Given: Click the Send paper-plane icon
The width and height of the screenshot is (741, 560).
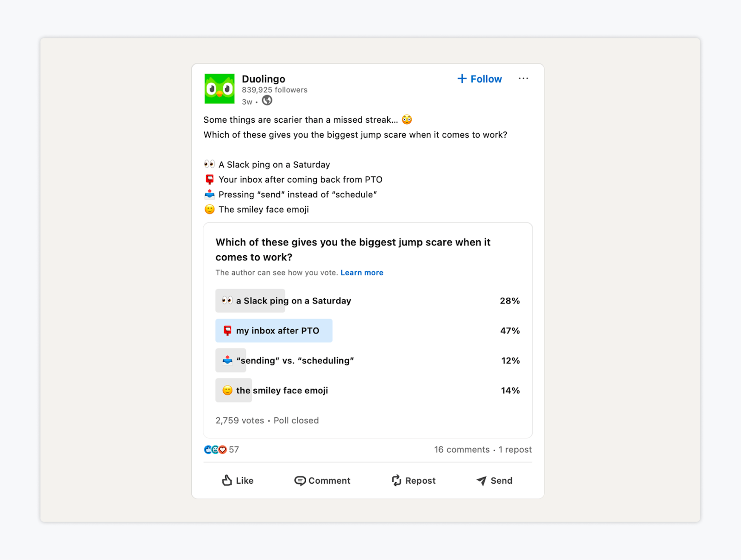Looking at the screenshot, I should (481, 481).
